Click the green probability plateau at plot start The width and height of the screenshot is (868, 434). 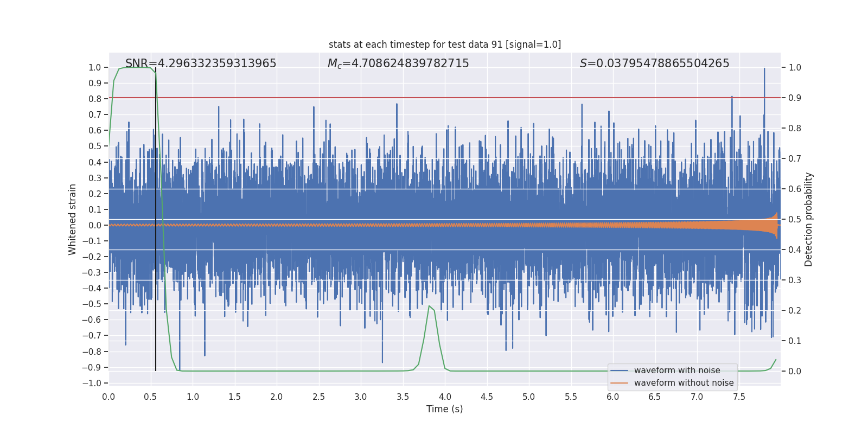(x=135, y=67)
